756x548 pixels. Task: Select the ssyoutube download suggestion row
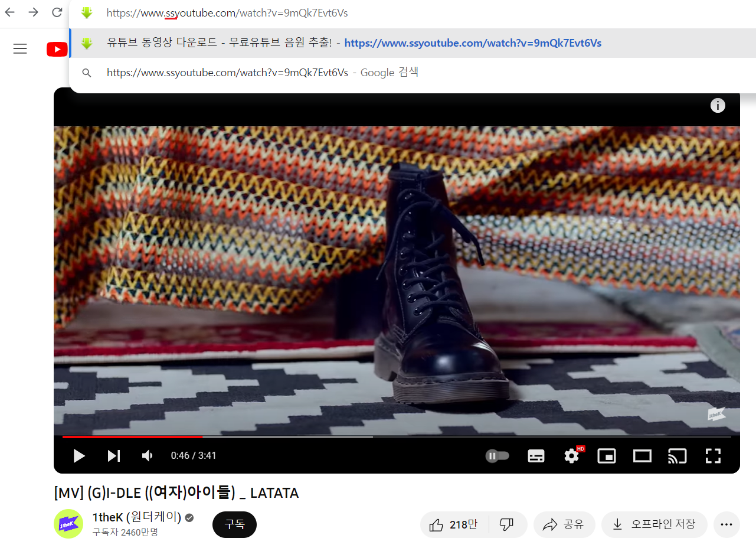point(413,43)
